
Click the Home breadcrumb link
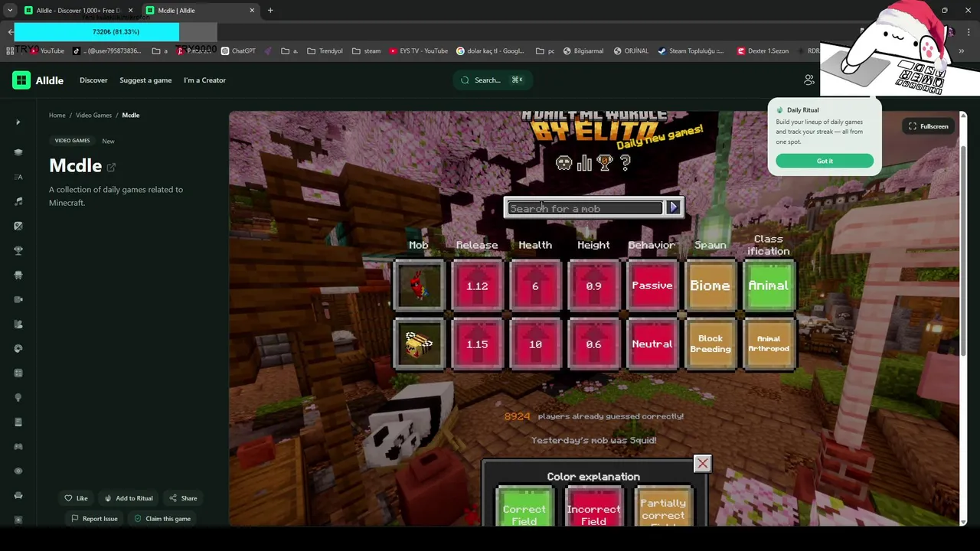[57, 115]
